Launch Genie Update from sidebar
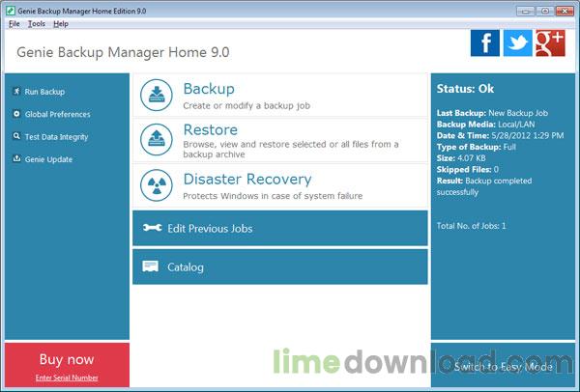Viewport: 580px width, 392px height. click(48, 159)
